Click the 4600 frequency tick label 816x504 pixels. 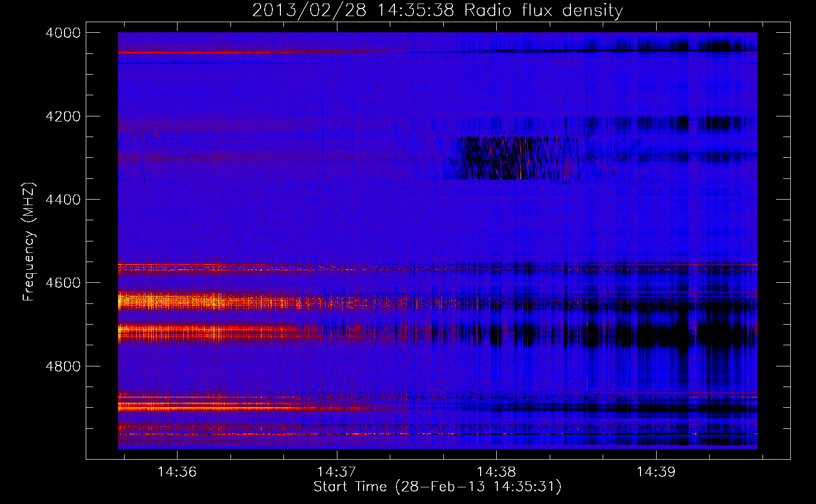[63, 283]
